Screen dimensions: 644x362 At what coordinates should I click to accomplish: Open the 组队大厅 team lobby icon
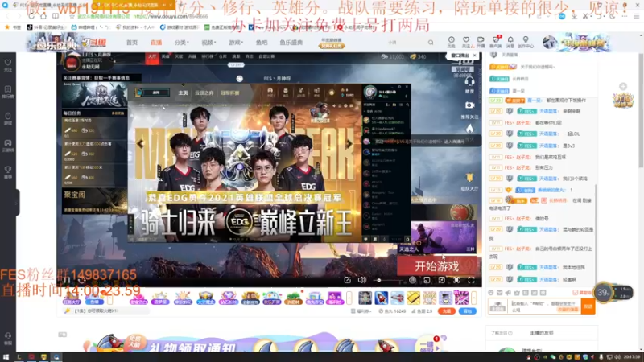(x=469, y=183)
